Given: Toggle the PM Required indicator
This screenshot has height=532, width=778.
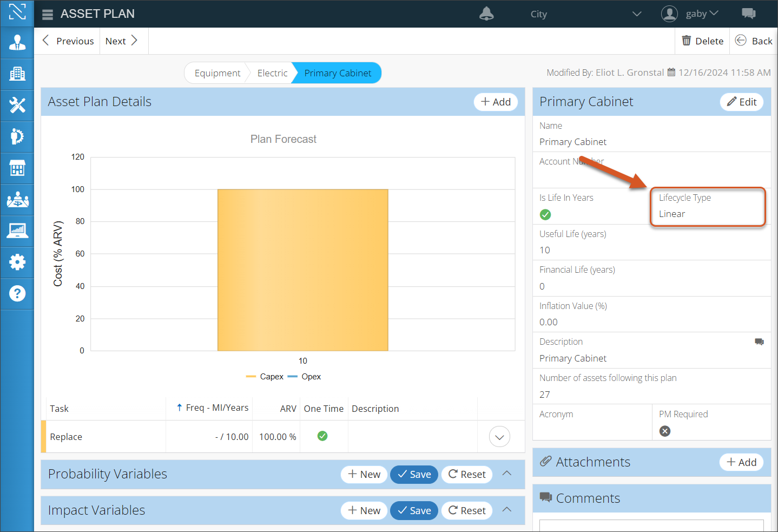Looking at the screenshot, I should pos(665,431).
